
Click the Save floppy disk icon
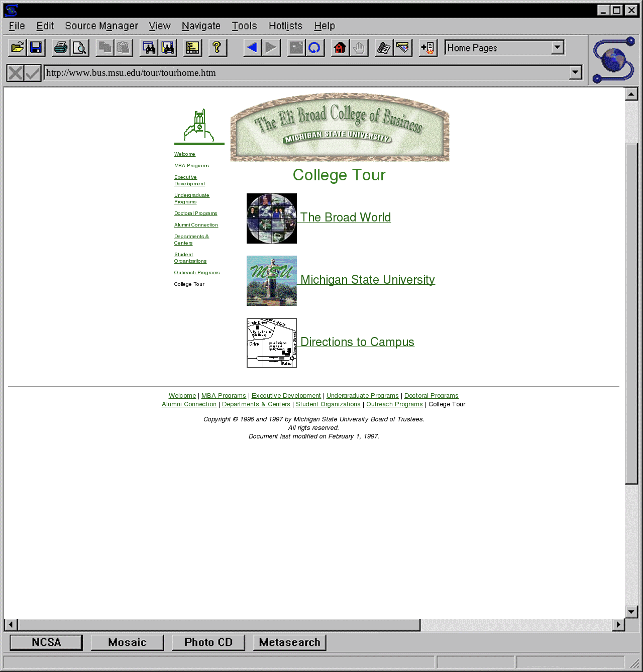pos(36,48)
